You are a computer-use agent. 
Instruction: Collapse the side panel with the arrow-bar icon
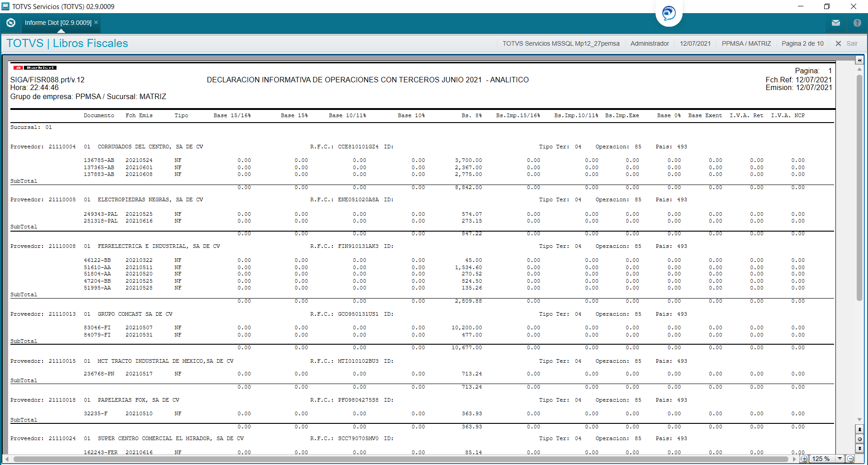[x=859, y=60]
